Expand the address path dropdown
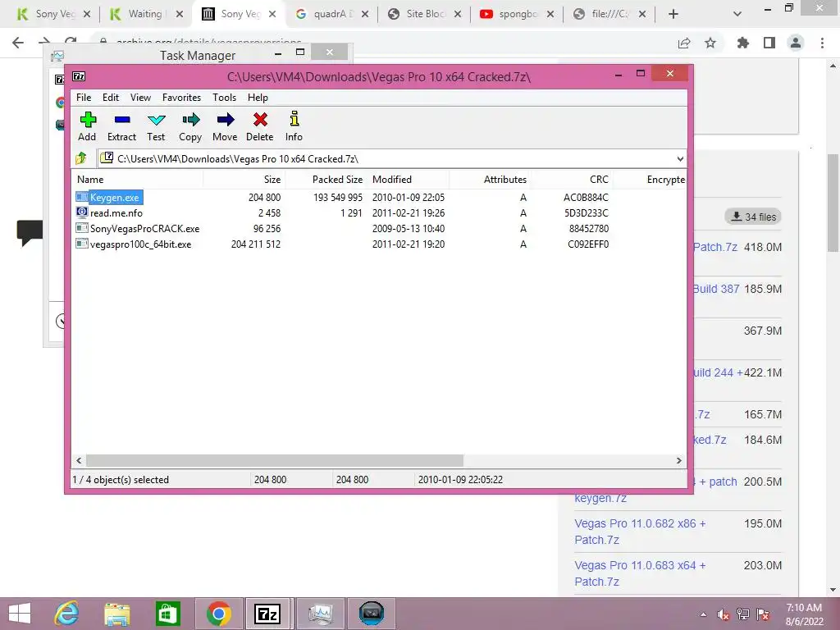Screen dimensions: 840x630 point(680,158)
